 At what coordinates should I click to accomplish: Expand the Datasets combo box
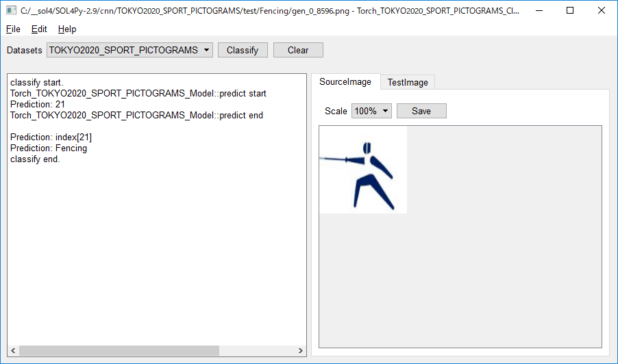(129, 50)
